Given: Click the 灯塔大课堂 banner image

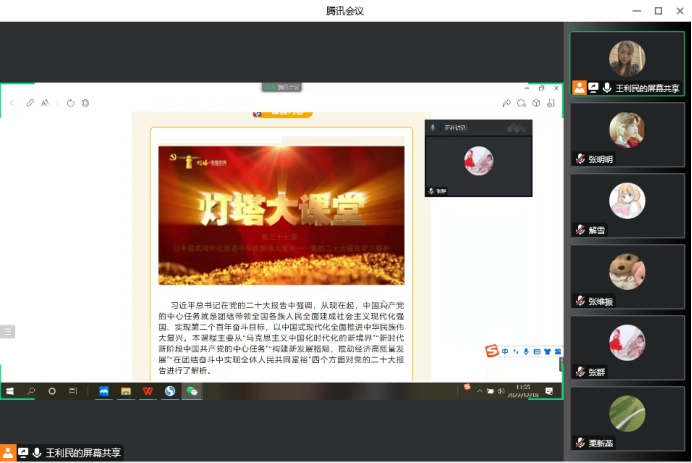Looking at the screenshot, I should coord(281,215).
